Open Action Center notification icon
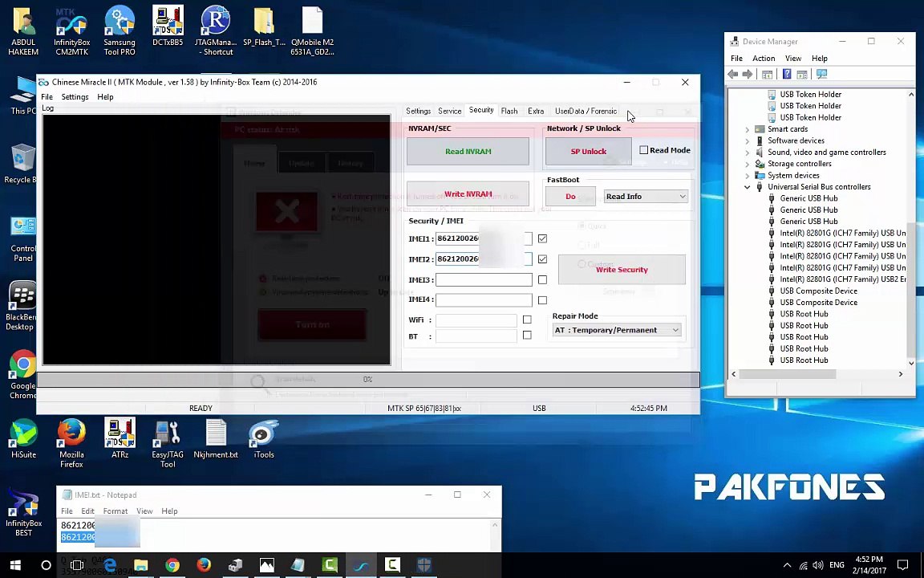Viewport: 924px width, 578px height. point(903,565)
